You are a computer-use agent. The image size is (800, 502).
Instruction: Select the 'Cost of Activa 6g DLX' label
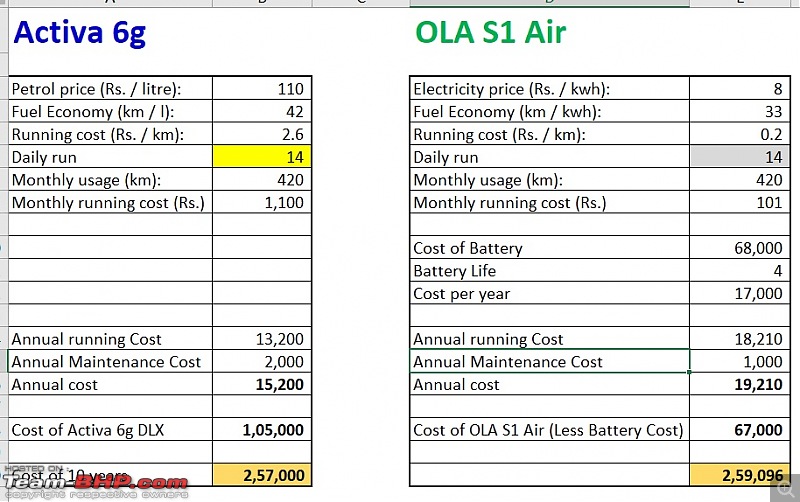click(x=110, y=430)
